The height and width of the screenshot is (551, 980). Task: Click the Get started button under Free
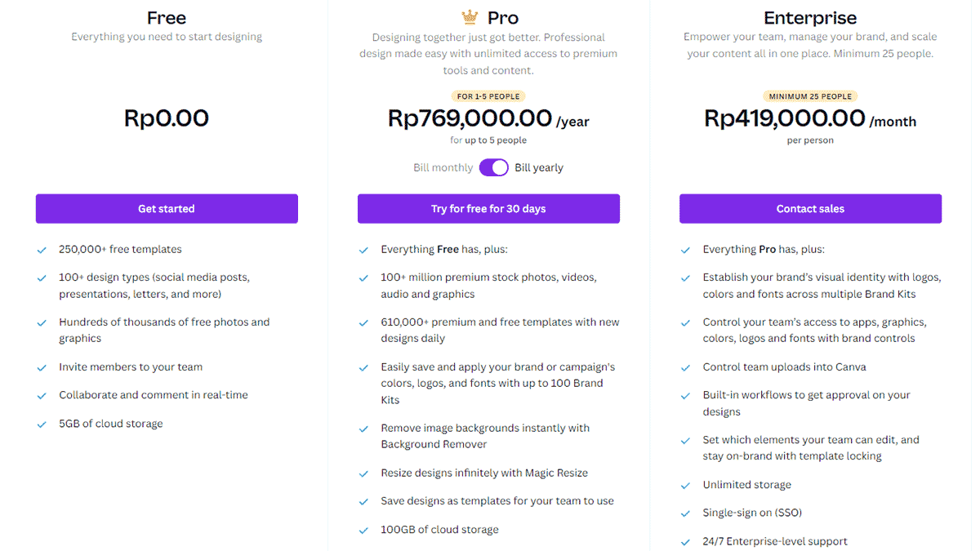166,208
